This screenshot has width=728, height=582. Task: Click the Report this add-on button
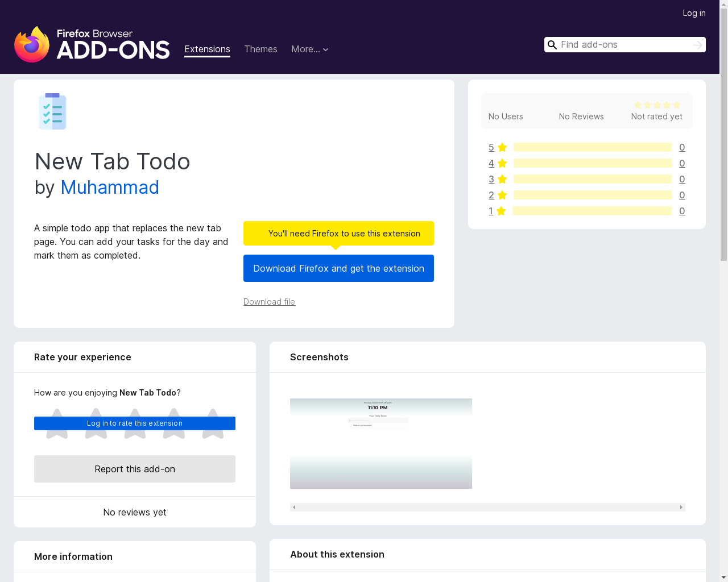[135, 469]
